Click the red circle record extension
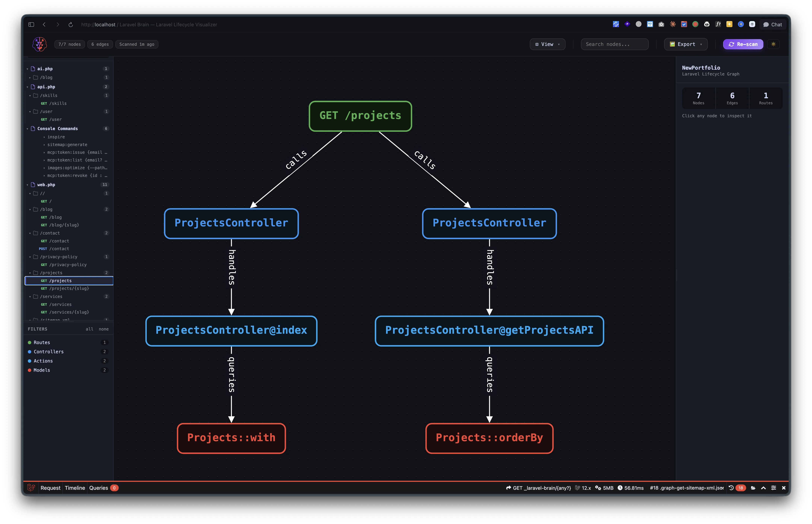 click(x=695, y=24)
